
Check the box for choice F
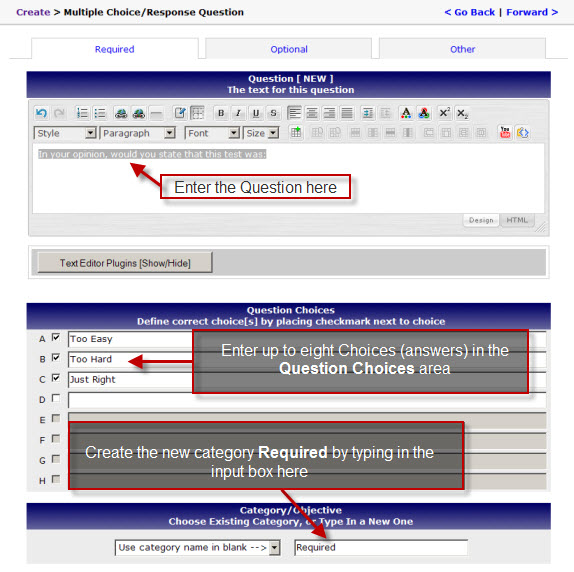(x=56, y=438)
